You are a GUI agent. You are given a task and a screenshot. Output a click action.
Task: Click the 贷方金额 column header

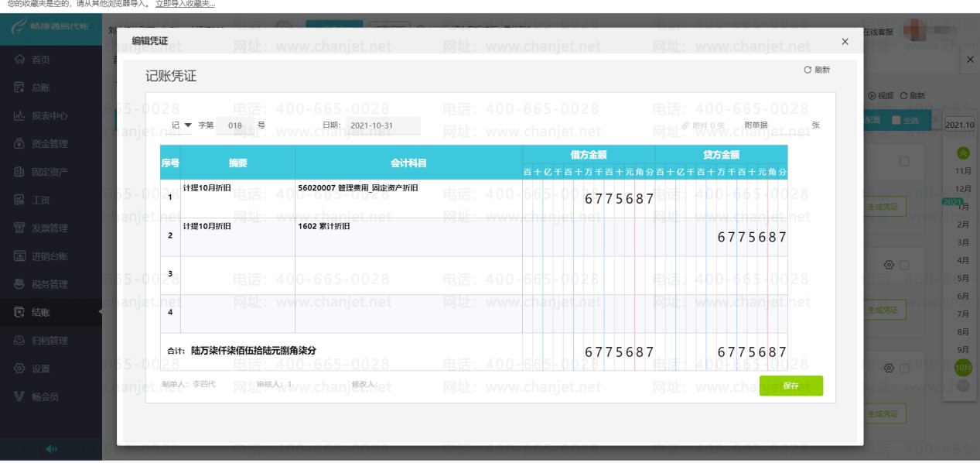pos(721,155)
